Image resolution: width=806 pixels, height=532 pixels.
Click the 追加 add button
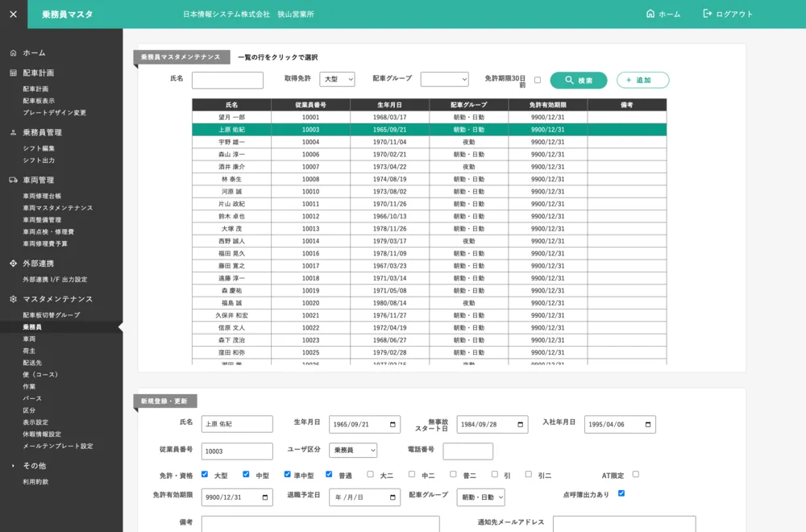(642, 81)
